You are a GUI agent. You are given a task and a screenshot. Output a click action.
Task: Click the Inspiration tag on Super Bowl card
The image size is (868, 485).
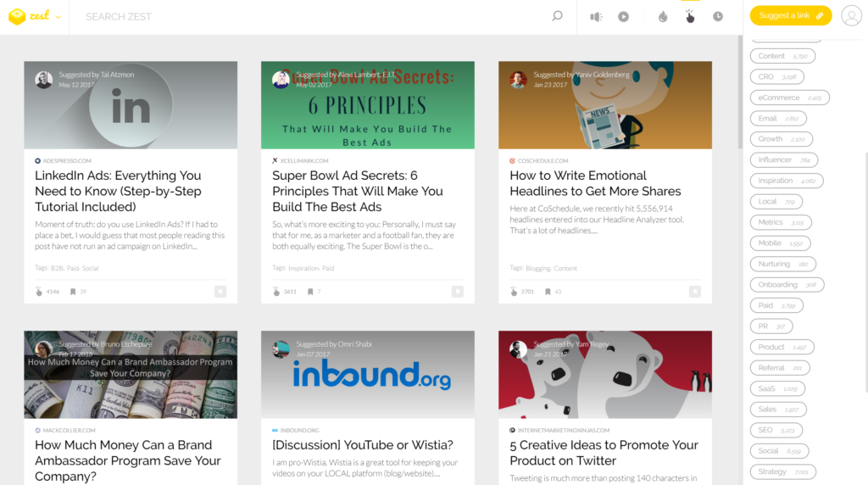click(303, 269)
